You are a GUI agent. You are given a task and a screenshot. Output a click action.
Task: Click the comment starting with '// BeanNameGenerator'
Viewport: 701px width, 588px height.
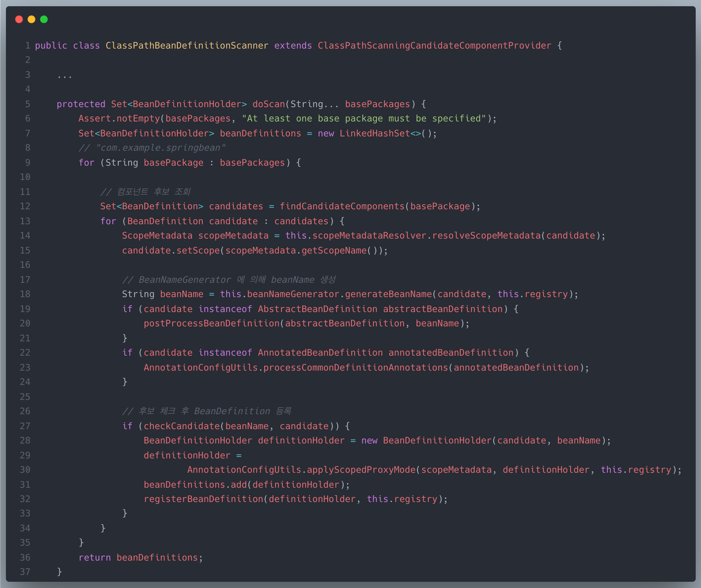pos(229,280)
